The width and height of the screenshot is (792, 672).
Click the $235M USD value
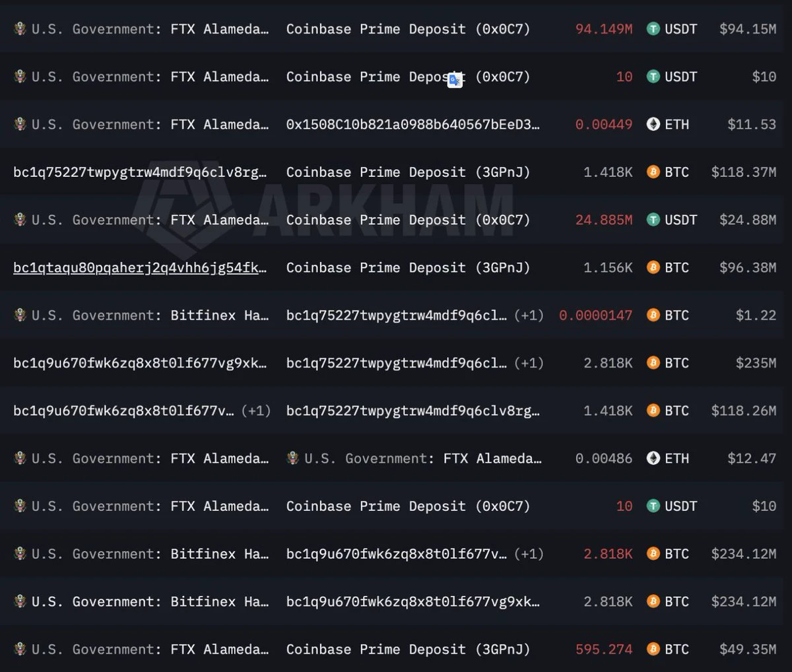point(756,363)
